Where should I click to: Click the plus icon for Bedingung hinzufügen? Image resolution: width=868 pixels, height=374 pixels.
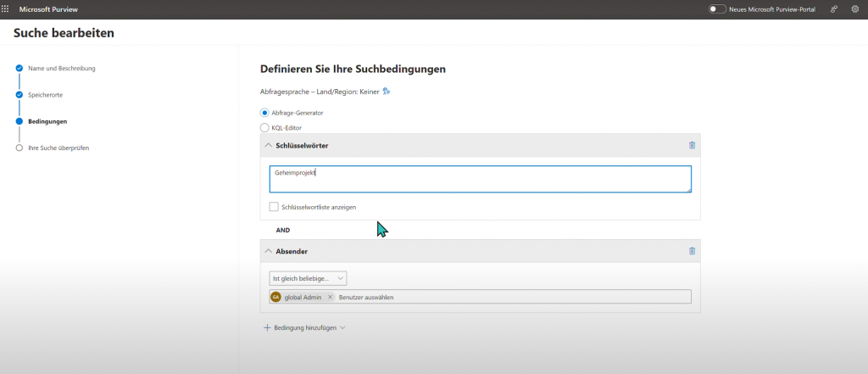coord(267,328)
